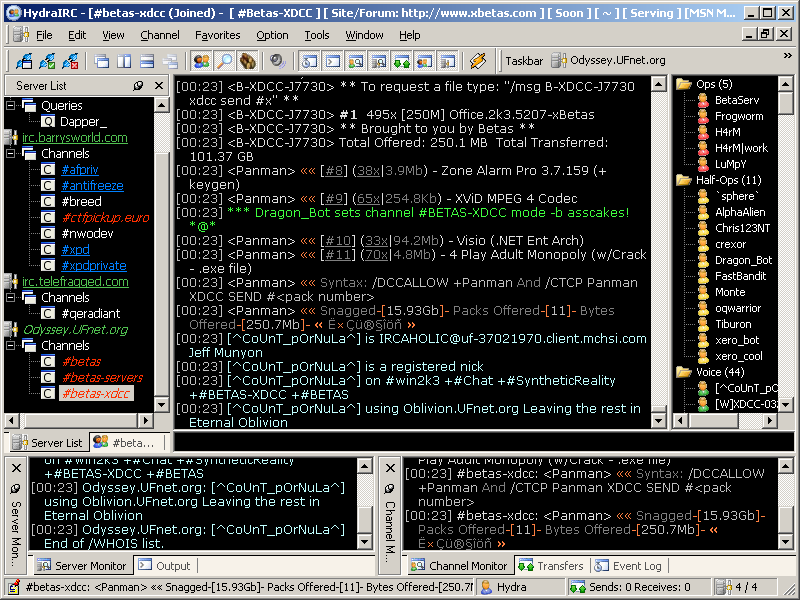Collapse the Queries tree node
Screen dimensions: 800x600
[12, 106]
